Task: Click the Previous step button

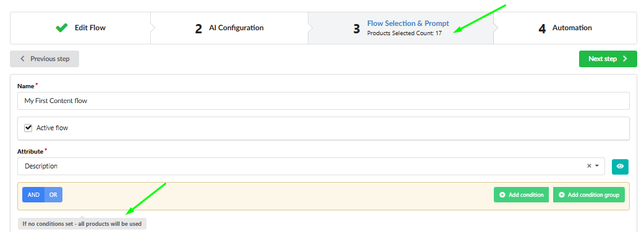Action: [x=44, y=59]
